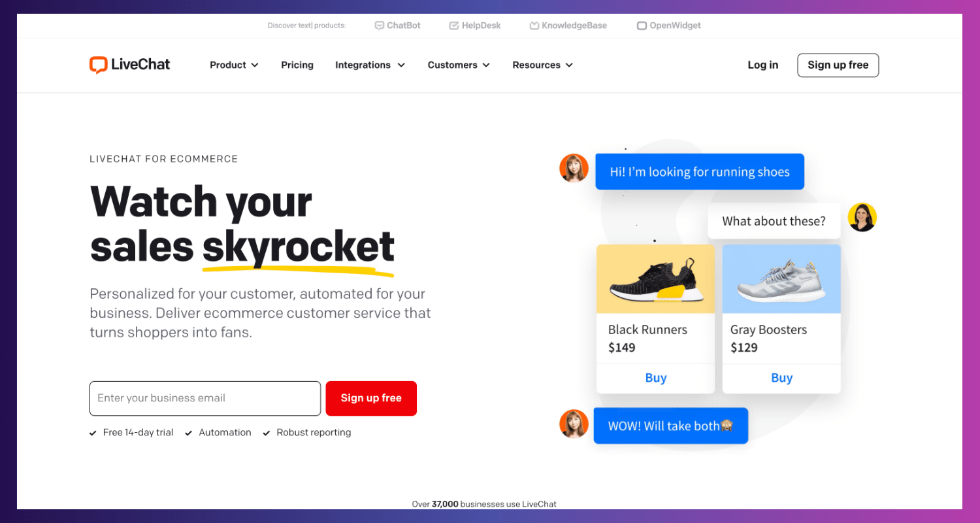Open the Resources menu
980x523 pixels.
(543, 65)
